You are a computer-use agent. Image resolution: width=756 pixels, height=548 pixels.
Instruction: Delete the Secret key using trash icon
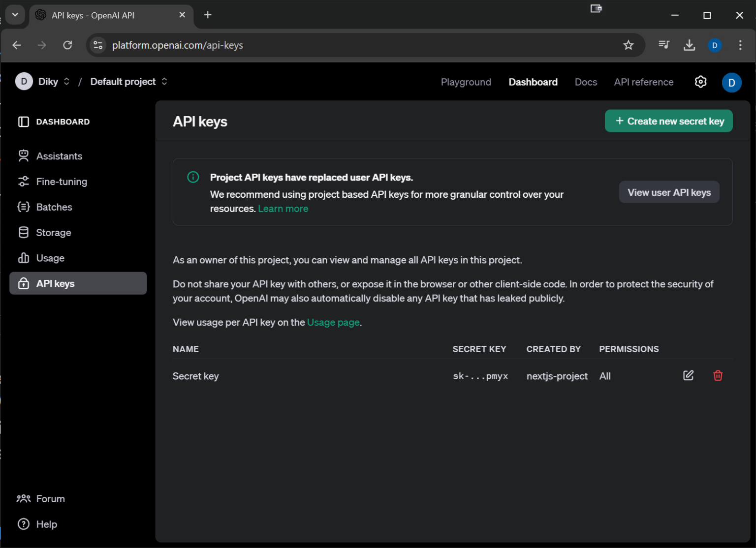click(x=718, y=375)
